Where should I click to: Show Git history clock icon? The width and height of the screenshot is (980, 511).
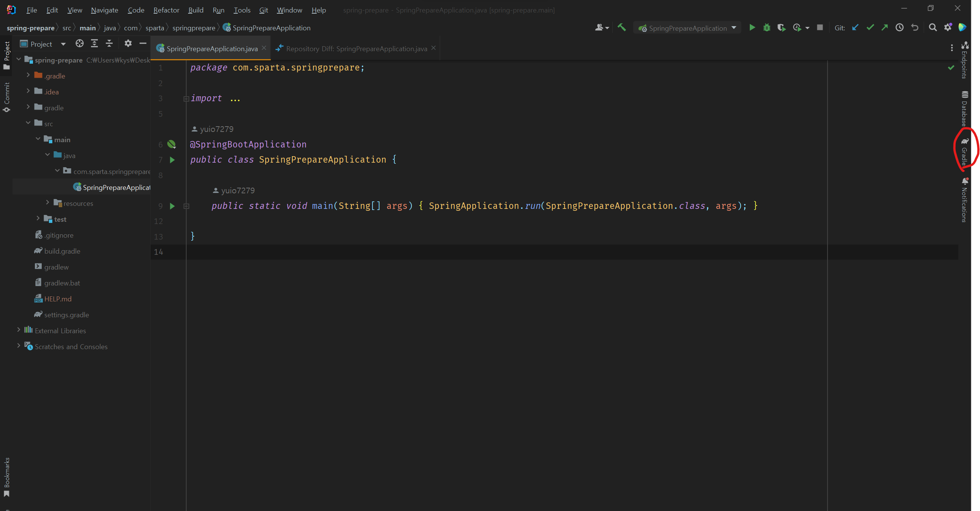coord(899,28)
